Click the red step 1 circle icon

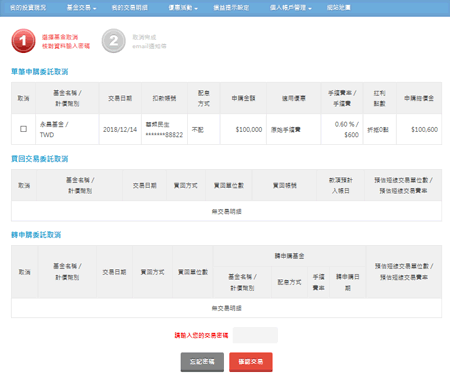(x=23, y=41)
